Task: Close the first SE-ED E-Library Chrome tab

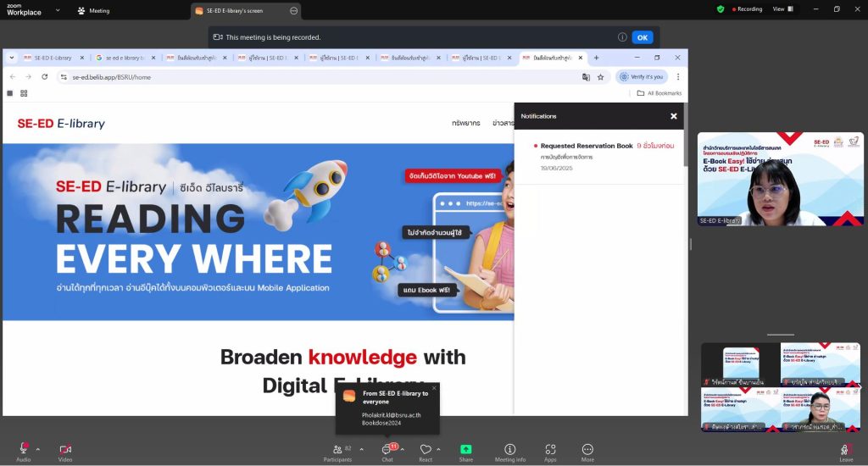Action: [x=82, y=58]
